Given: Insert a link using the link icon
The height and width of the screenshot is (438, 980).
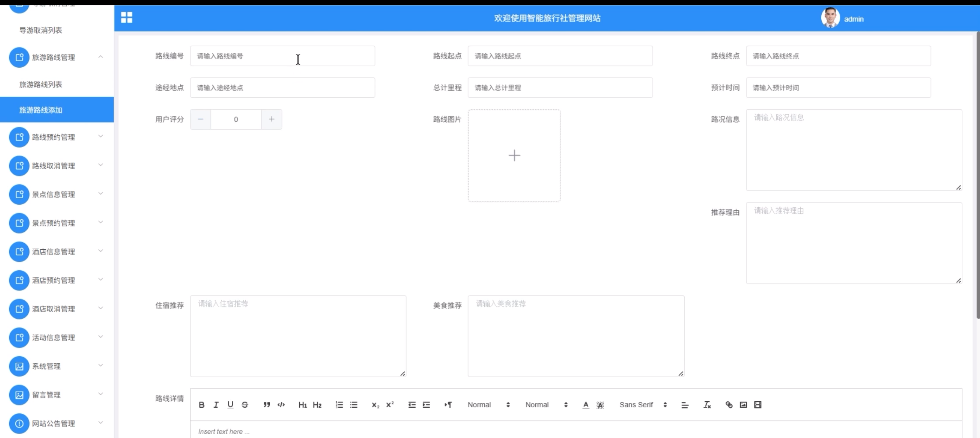Looking at the screenshot, I should (728, 404).
